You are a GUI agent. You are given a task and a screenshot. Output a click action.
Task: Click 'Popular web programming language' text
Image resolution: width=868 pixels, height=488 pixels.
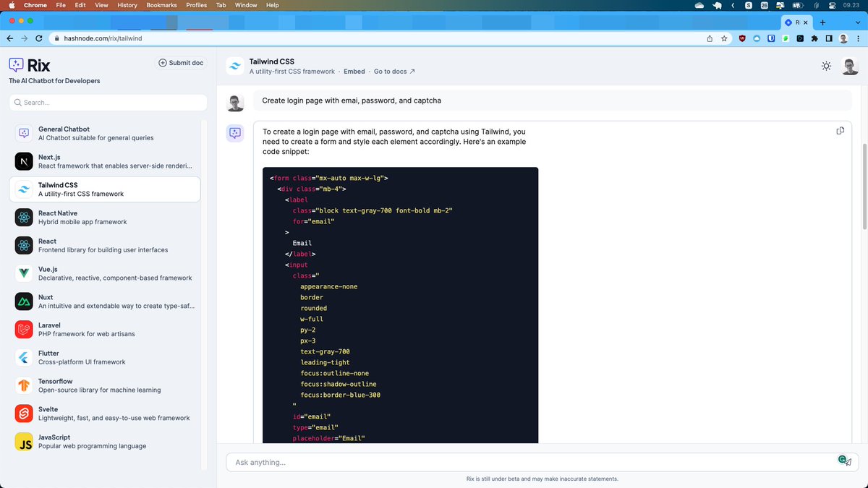[92, 446]
